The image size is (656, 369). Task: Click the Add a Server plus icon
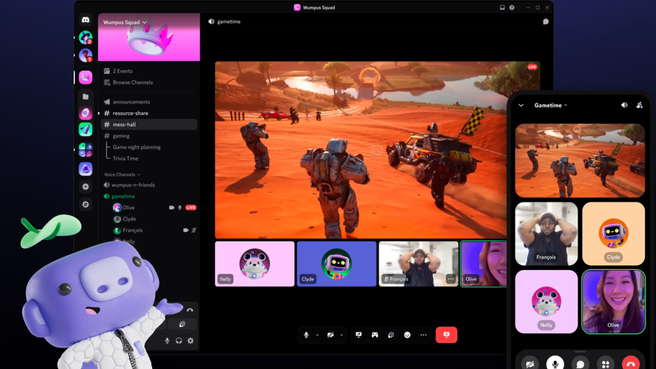[x=85, y=187]
